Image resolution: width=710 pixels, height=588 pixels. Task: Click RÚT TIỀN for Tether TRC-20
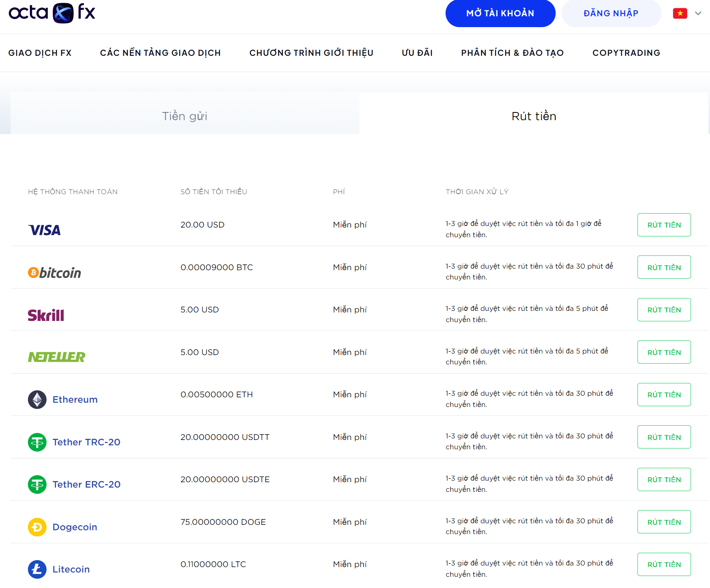coord(664,437)
